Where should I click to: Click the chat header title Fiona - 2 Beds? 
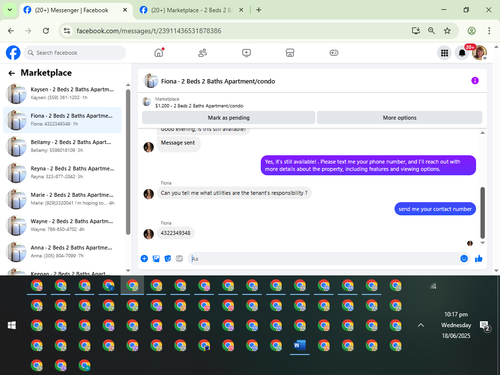[x=218, y=81]
